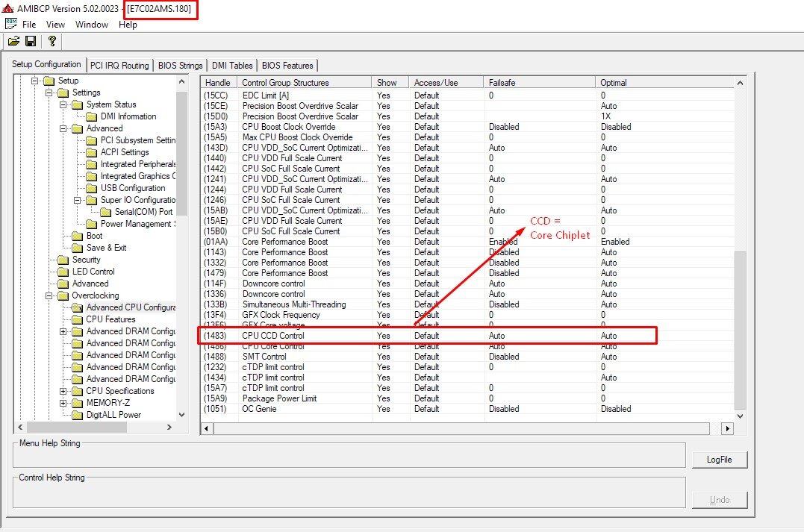This screenshot has height=532, width=804.
Task: Click table's horizontal scrollbar right arrow
Action: (x=728, y=428)
